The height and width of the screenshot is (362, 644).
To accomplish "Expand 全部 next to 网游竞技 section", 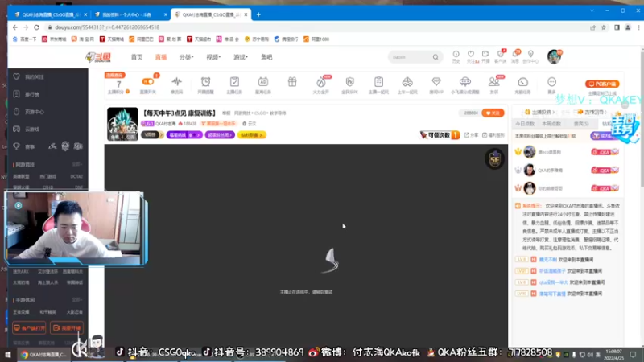I will 76,164.
